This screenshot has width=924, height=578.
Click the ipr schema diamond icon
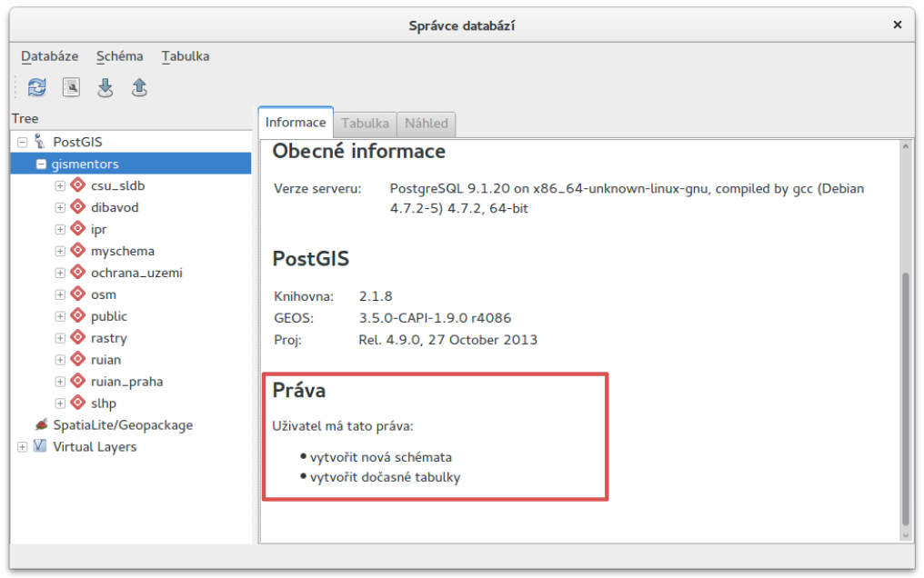coord(78,229)
